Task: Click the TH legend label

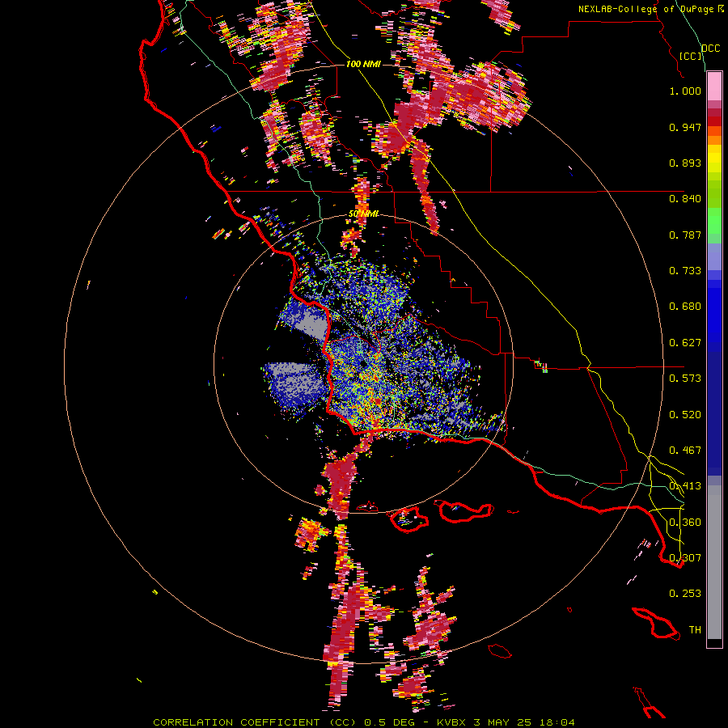Action: [695, 630]
